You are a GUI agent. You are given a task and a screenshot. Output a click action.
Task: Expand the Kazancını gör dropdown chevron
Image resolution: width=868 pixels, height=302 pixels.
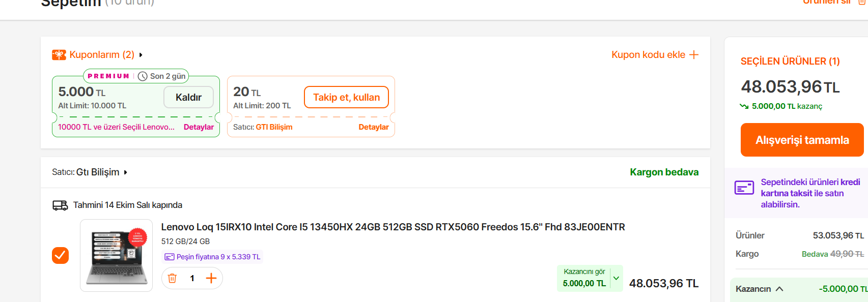pyautogui.click(x=617, y=278)
